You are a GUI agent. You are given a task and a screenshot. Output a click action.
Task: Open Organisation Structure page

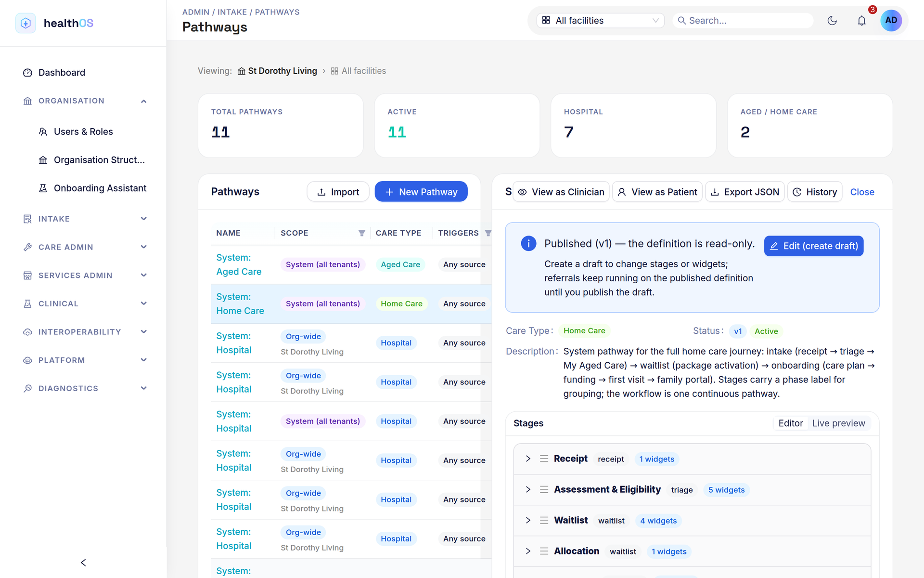[x=91, y=160]
